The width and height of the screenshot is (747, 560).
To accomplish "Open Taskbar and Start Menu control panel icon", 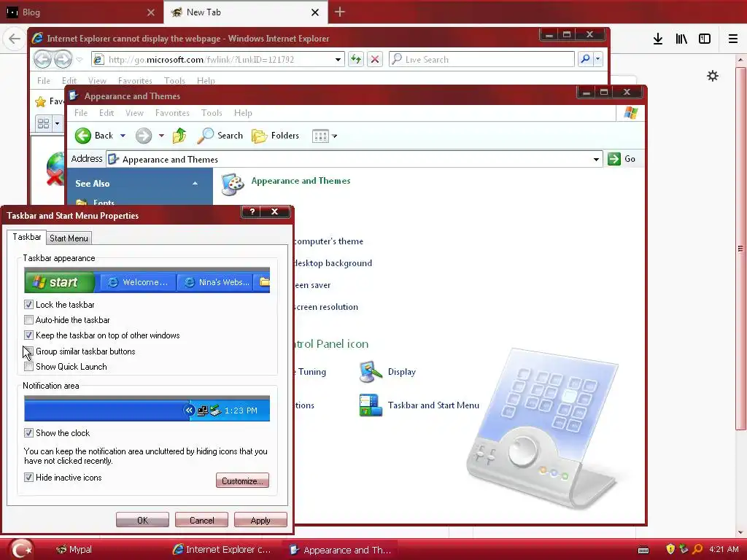I will pyautogui.click(x=371, y=405).
